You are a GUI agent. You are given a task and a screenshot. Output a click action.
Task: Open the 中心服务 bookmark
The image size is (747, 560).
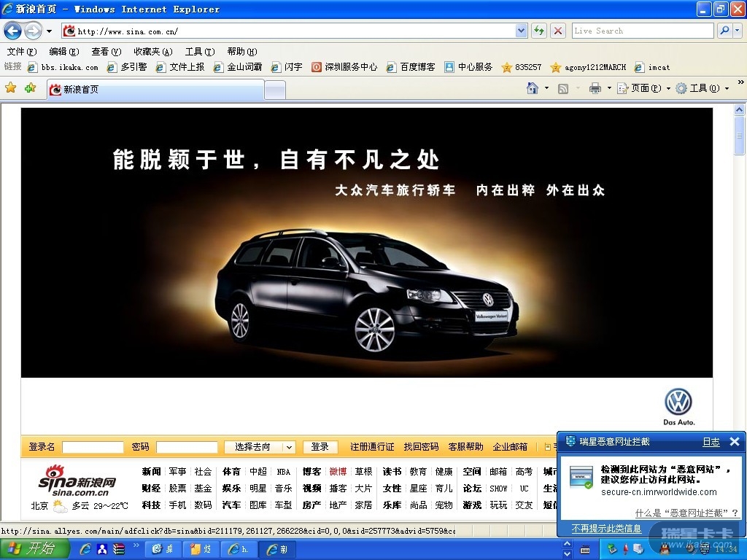pos(468,67)
